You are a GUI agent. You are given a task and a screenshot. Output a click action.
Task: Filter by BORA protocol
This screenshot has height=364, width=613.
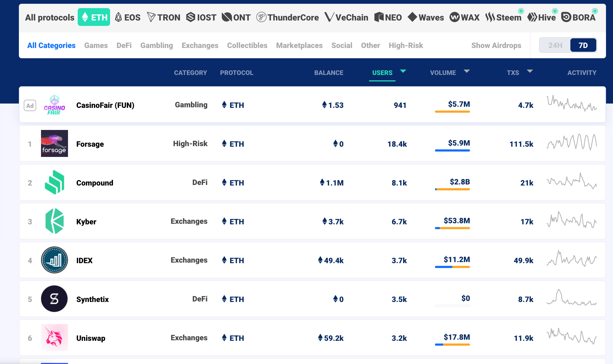pyautogui.click(x=578, y=18)
